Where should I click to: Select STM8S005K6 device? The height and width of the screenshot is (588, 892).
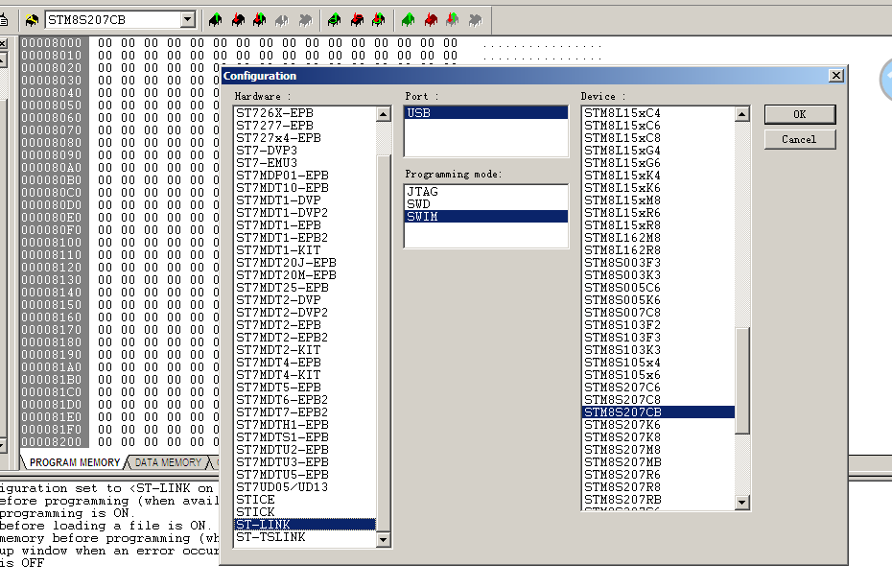659,299
